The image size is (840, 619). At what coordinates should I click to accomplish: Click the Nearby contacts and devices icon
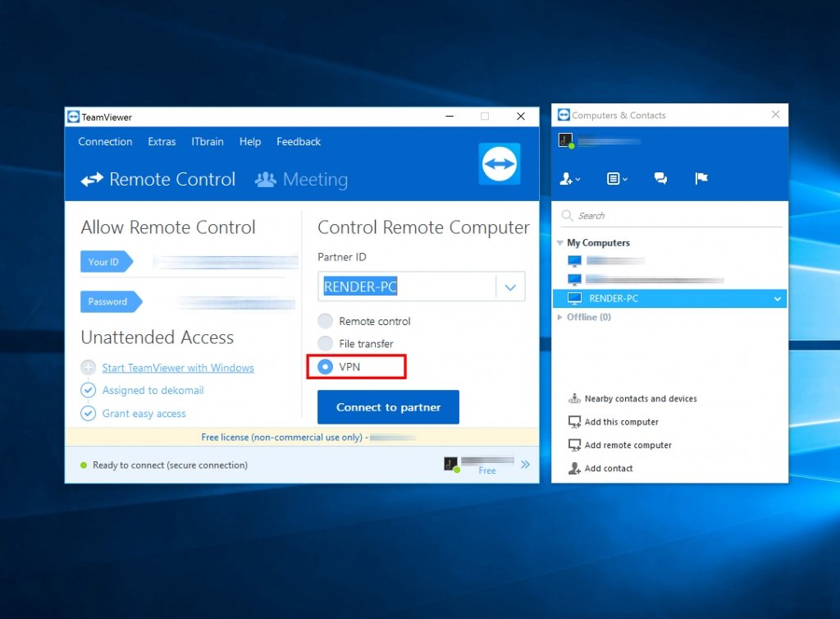[x=574, y=398]
